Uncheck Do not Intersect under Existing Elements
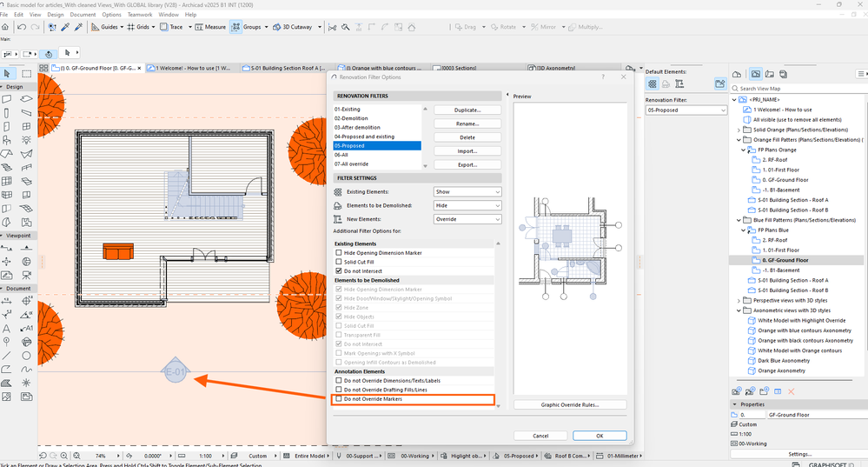This screenshot has width=868, height=467. pos(340,271)
